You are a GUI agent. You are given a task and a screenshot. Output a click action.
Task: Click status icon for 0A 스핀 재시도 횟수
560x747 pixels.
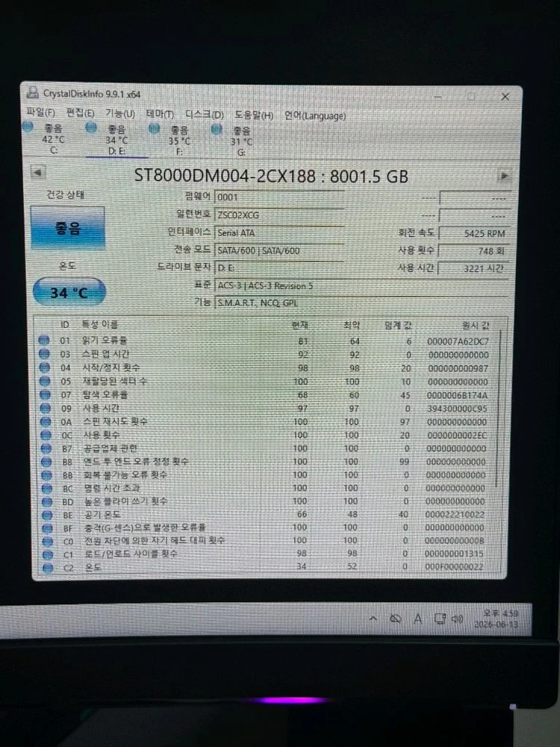[x=46, y=421]
